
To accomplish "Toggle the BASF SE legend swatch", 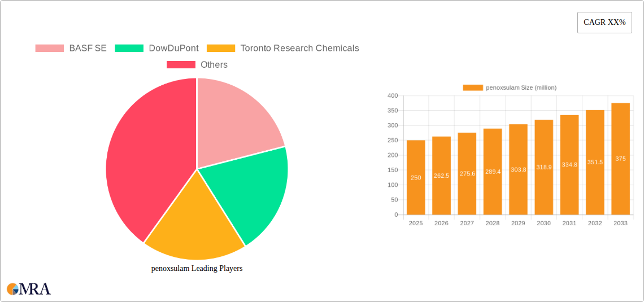I will [50, 49].
